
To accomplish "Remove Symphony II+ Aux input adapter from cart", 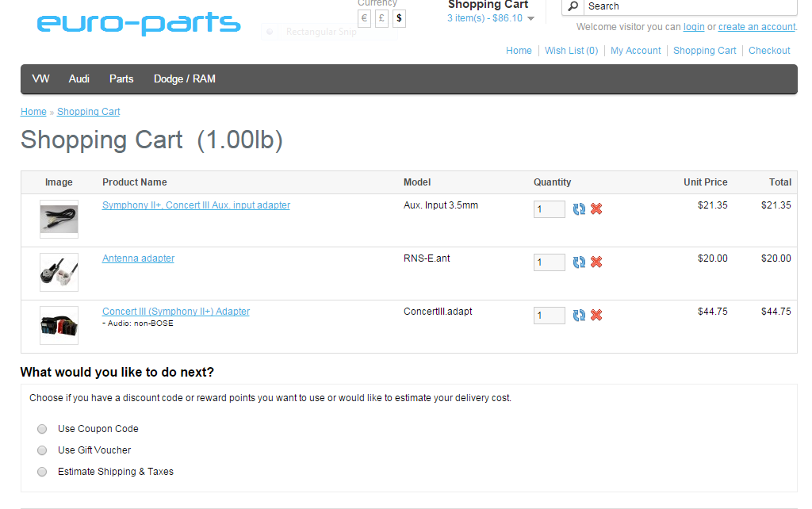I will tap(596, 209).
